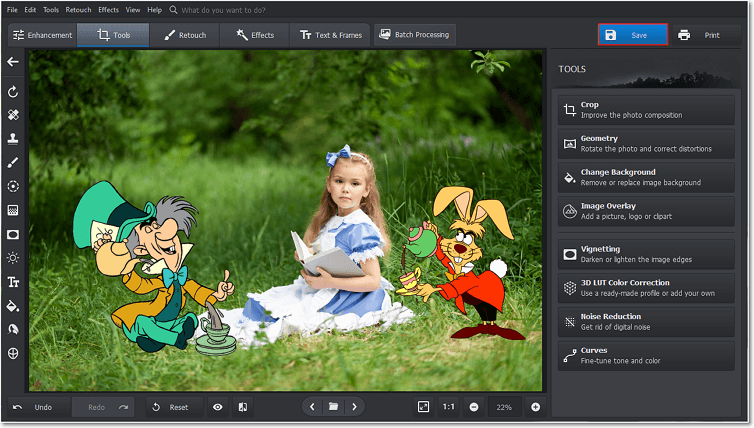Screen dimensions: 754x428
Task: Select the clone stamp tool
Action: point(13,138)
